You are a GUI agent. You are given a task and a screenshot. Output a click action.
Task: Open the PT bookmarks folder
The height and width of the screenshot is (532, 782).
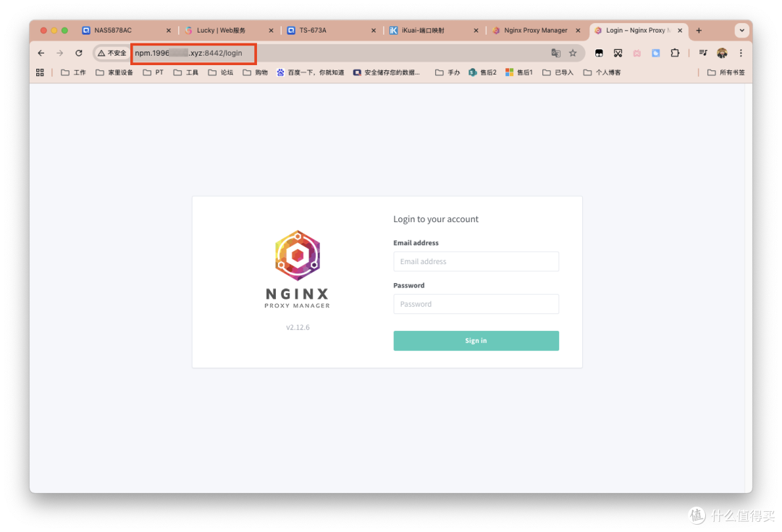pos(153,72)
